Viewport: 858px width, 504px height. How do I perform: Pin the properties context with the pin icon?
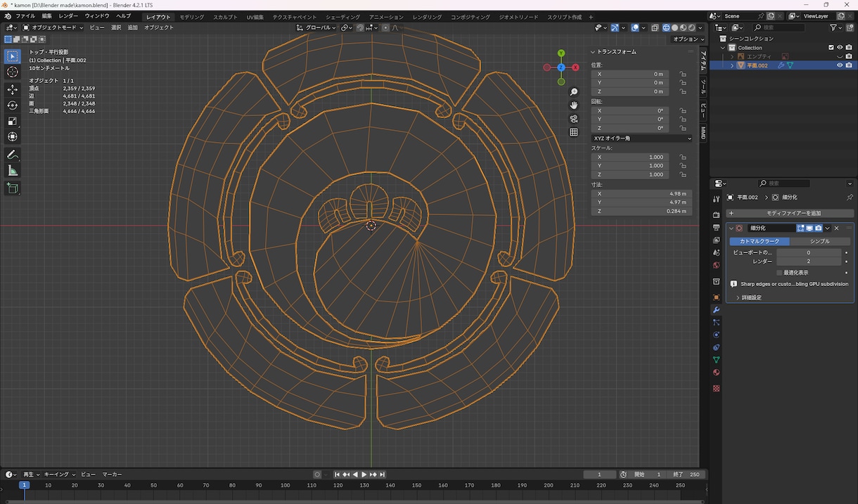(x=850, y=198)
